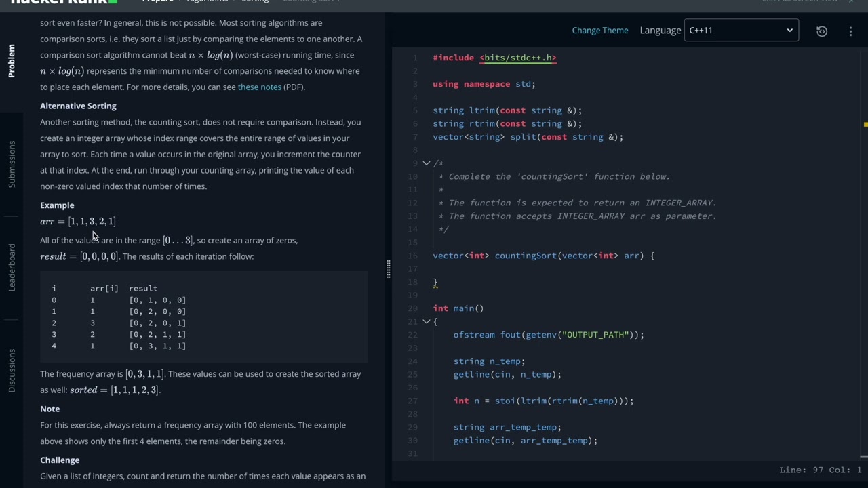Click the HackerRank logo
The image size is (868, 488).
coord(64,2)
